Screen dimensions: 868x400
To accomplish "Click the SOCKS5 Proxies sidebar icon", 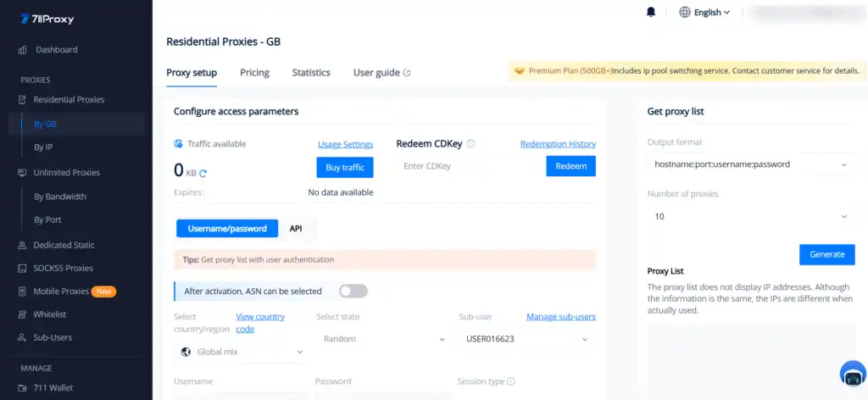I will (22, 269).
